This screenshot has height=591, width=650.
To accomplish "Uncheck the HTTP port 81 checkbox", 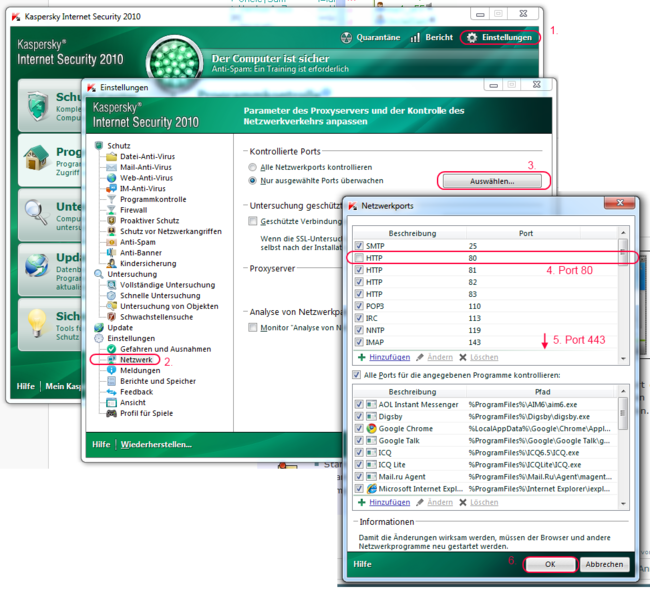I will pyautogui.click(x=359, y=270).
